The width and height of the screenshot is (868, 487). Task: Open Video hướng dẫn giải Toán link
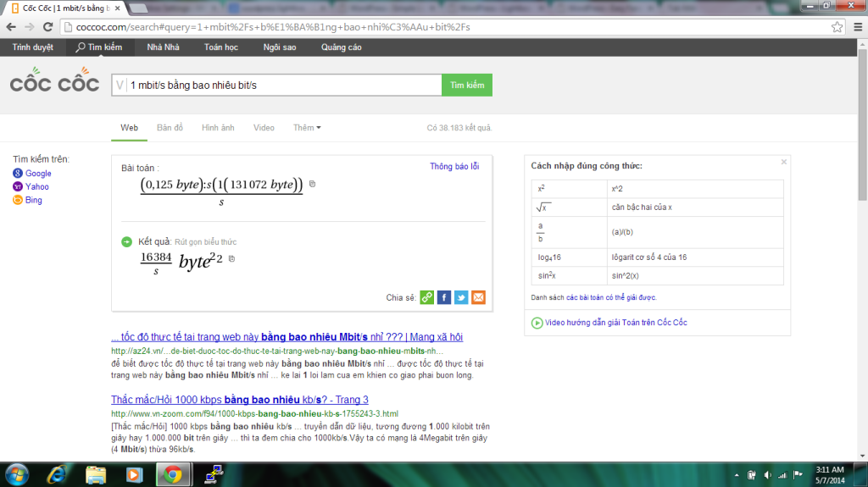(616, 323)
